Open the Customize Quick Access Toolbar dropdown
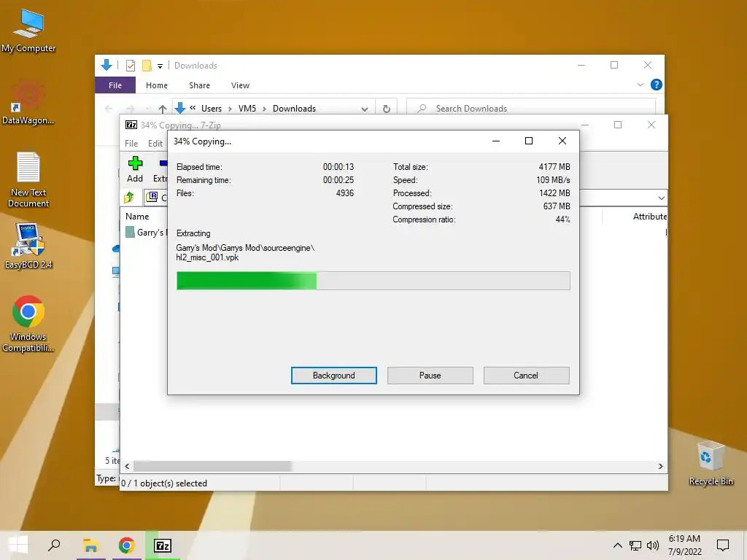 point(160,66)
